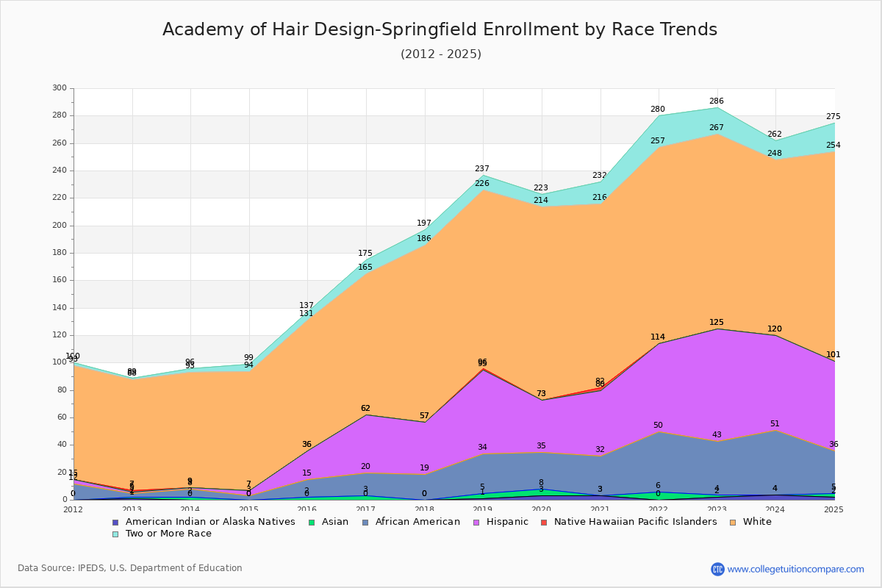Click the orange White legend swatch
Image resolution: width=882 pixels, height=588 pixels.
732,522
